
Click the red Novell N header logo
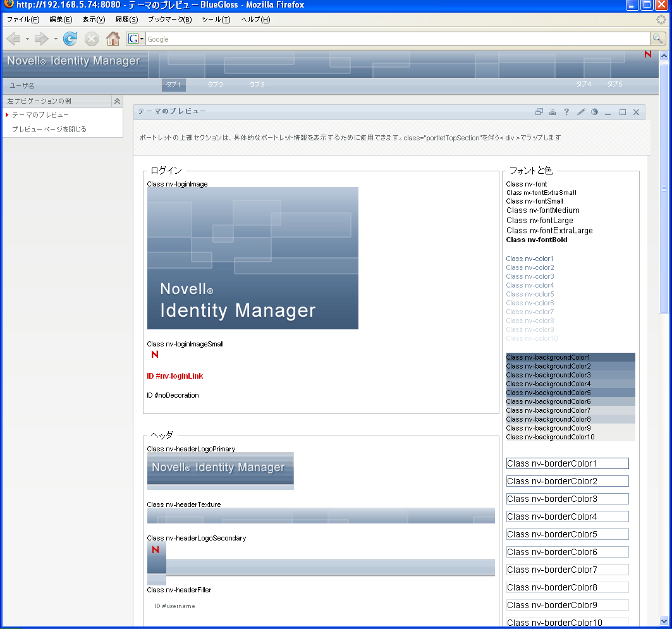pyautogui.click(x=647, y=54)
